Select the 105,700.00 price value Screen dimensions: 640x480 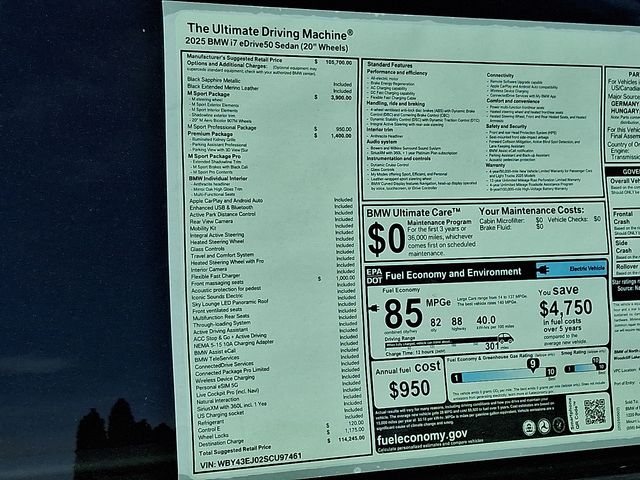pos(338,62)
